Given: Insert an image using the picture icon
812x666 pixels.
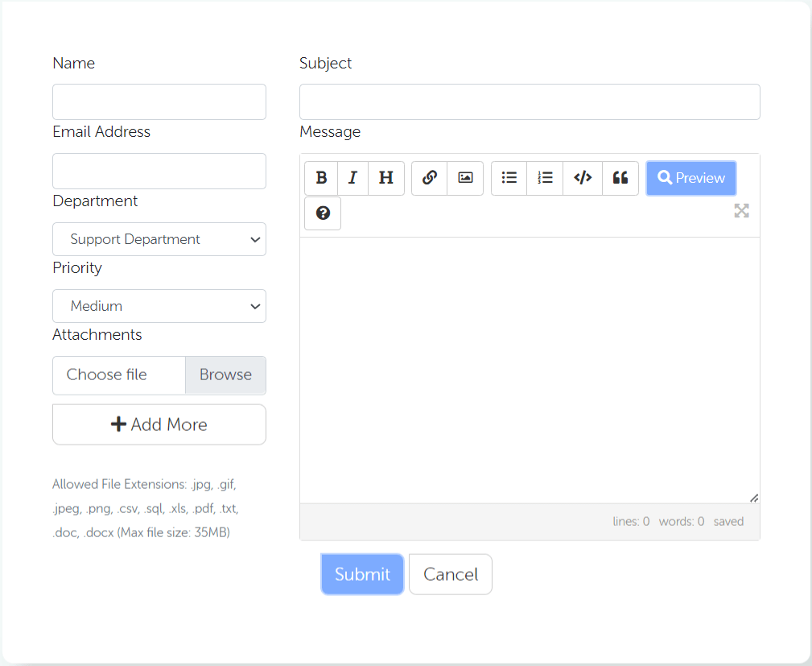Looking at the screenshot, I should tap(465, 178).
